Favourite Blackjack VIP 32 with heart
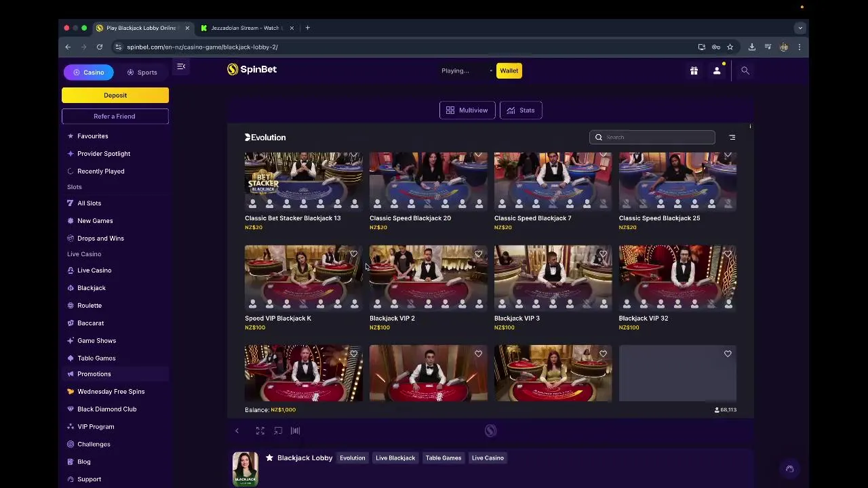The image size is (868, 488). 728,254
